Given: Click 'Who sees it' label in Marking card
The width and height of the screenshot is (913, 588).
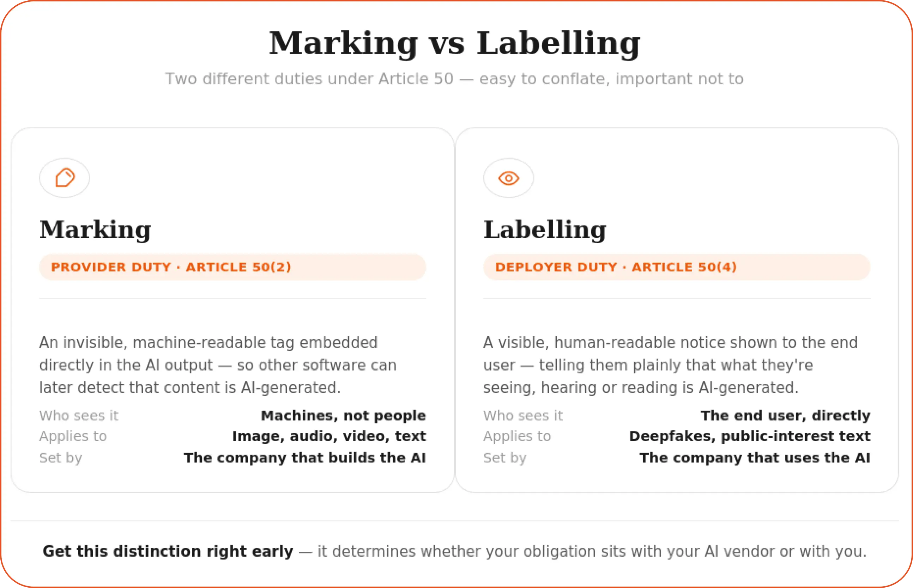Looking at the screenshot, I should point(79,415).
